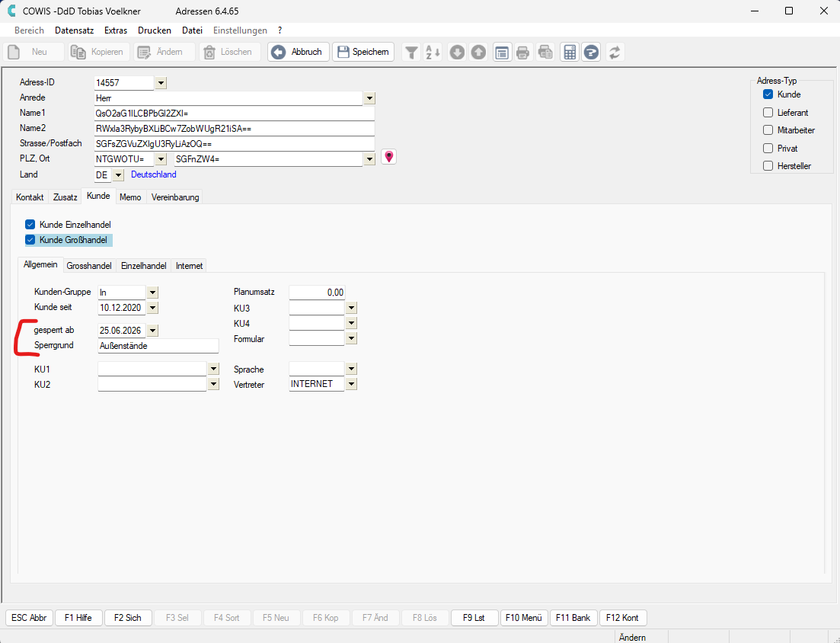The height and width of the screenshot is (643, 840).
Task: Click into the Planumsatz field
Action: tap(317, 293)
